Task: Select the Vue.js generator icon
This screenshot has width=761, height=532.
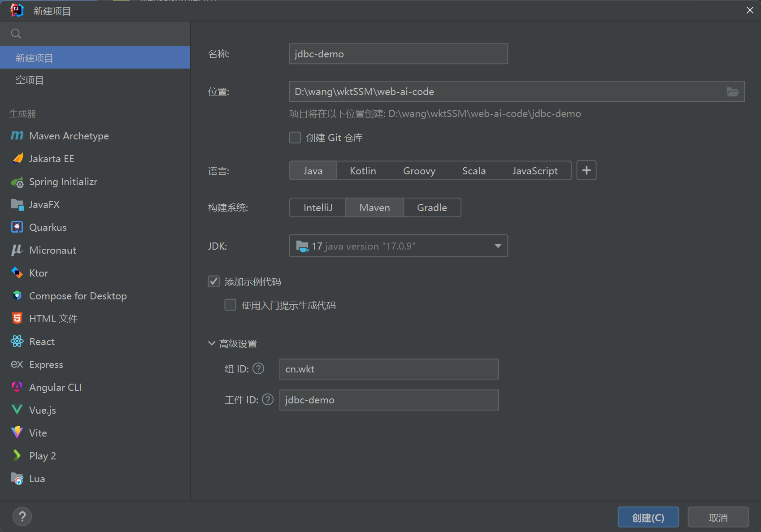Action: (x=17, y=410)
